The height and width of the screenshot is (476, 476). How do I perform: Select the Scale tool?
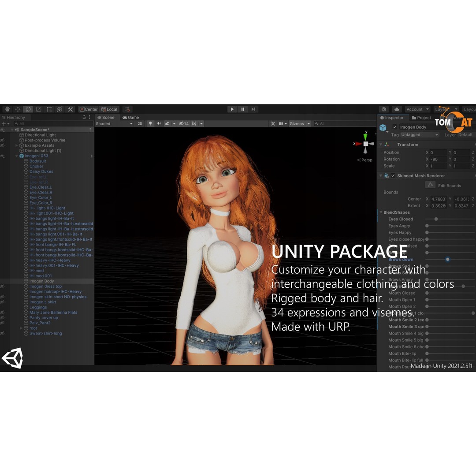(38, 109)
